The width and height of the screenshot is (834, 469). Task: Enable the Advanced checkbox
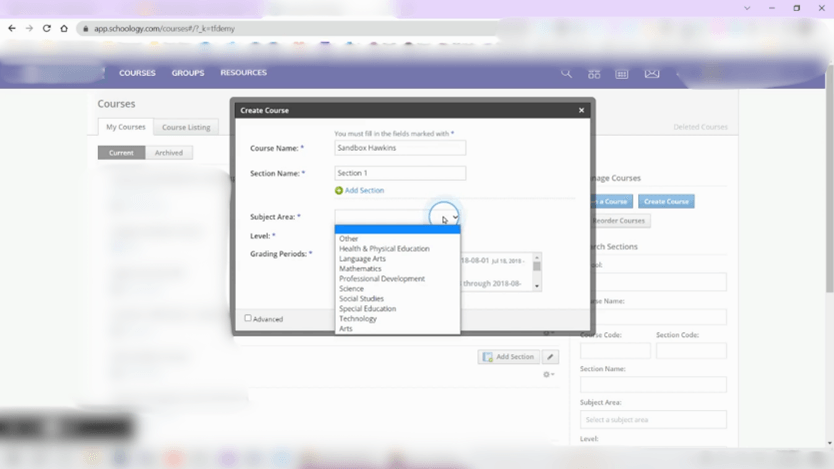(x=248, y=318)
